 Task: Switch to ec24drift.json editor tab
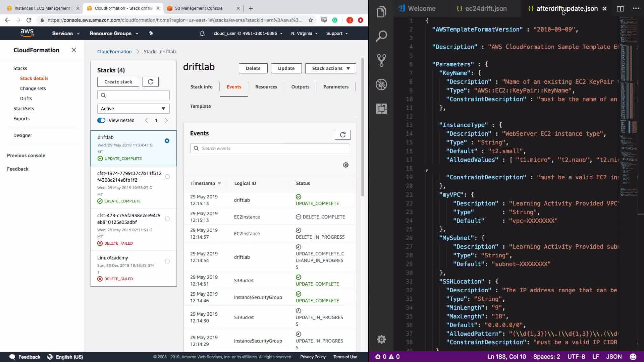pos(485,9)
